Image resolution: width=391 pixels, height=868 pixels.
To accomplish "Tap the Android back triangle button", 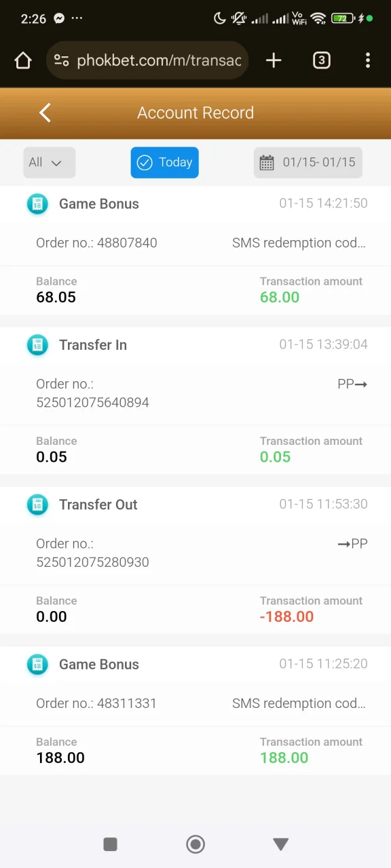I will 281,844.
